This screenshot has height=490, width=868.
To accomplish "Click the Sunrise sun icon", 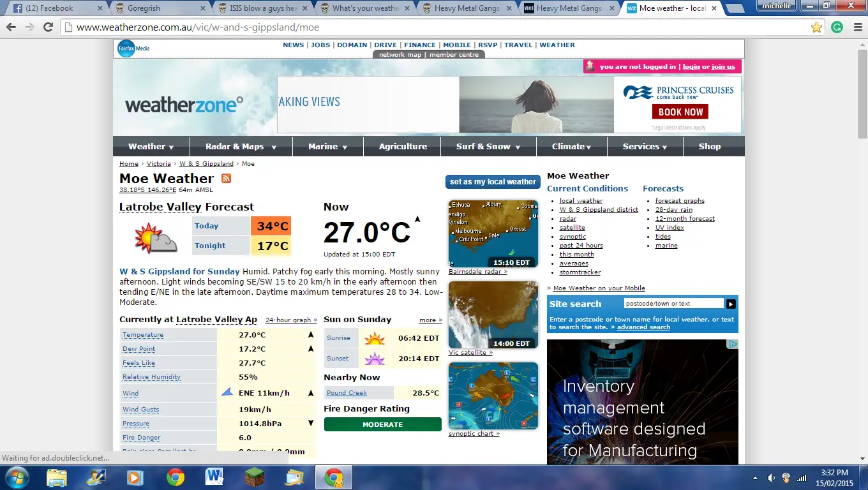I will coord(375,338).
